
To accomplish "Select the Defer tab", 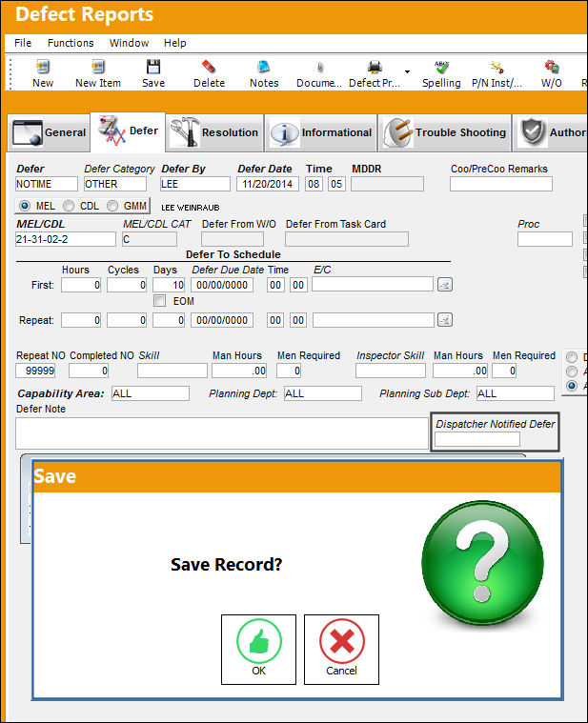I will [x=129, y=131].
